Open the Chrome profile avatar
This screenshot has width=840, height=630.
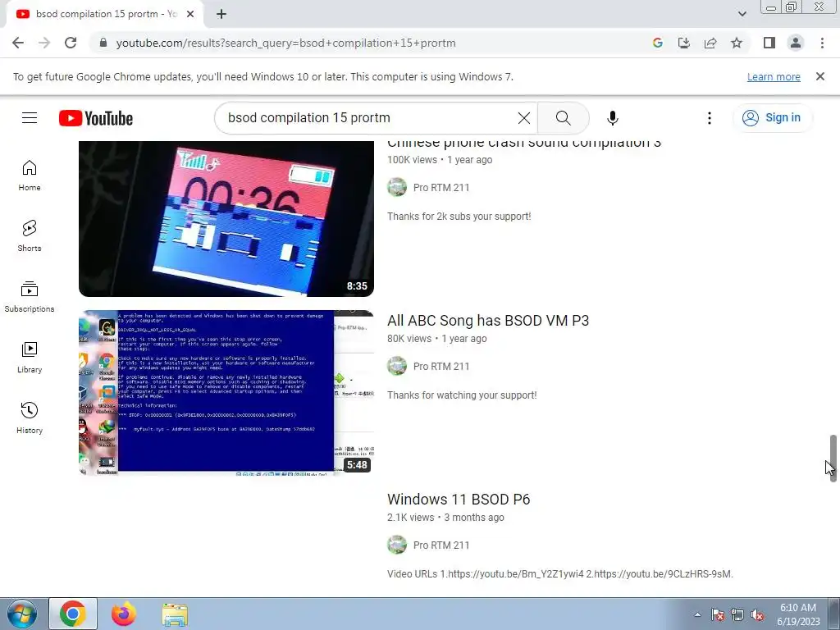(x=796, y=43)
